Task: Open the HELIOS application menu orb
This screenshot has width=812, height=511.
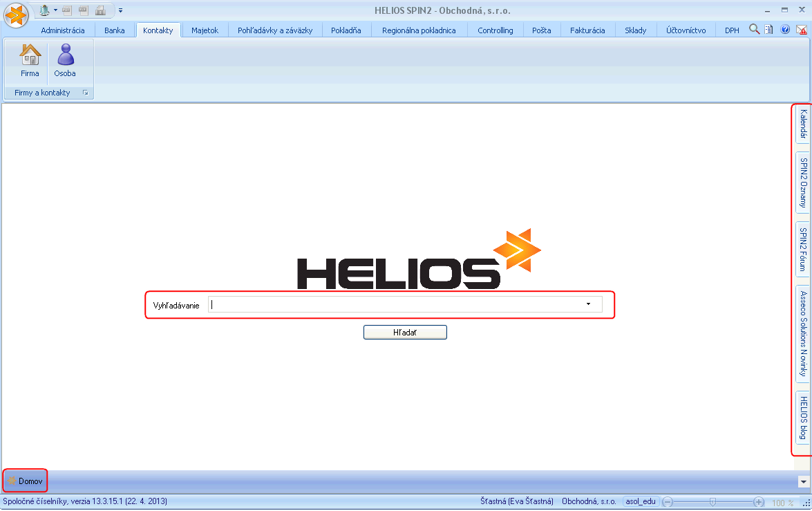Action: coord(16,15)
